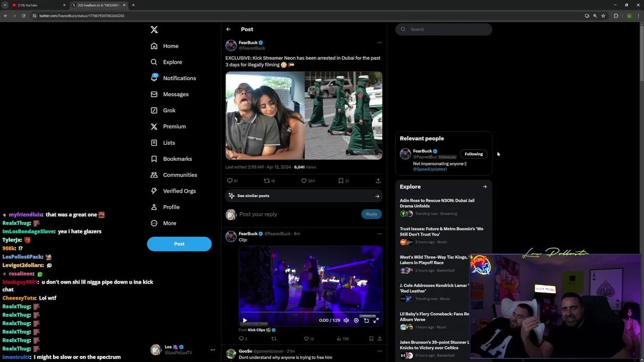Click the blue Post button

[179, 244]
